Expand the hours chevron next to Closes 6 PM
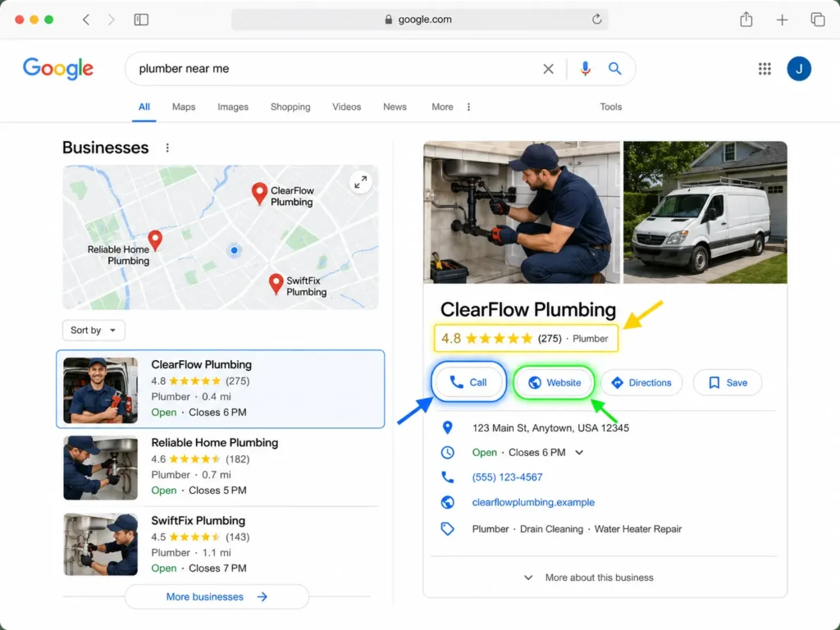Screen dimensions: 840x630 (x=579, y=453)
